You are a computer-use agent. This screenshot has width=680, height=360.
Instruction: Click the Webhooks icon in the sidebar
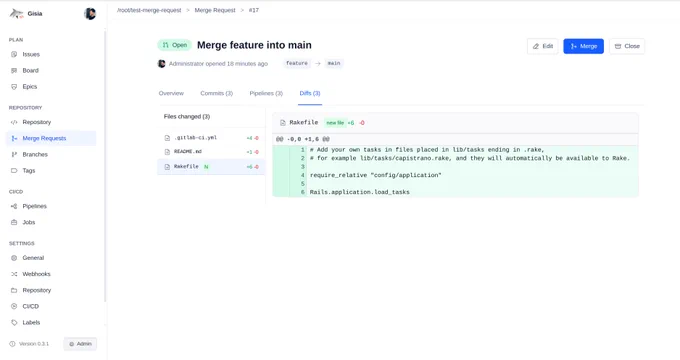14,274
